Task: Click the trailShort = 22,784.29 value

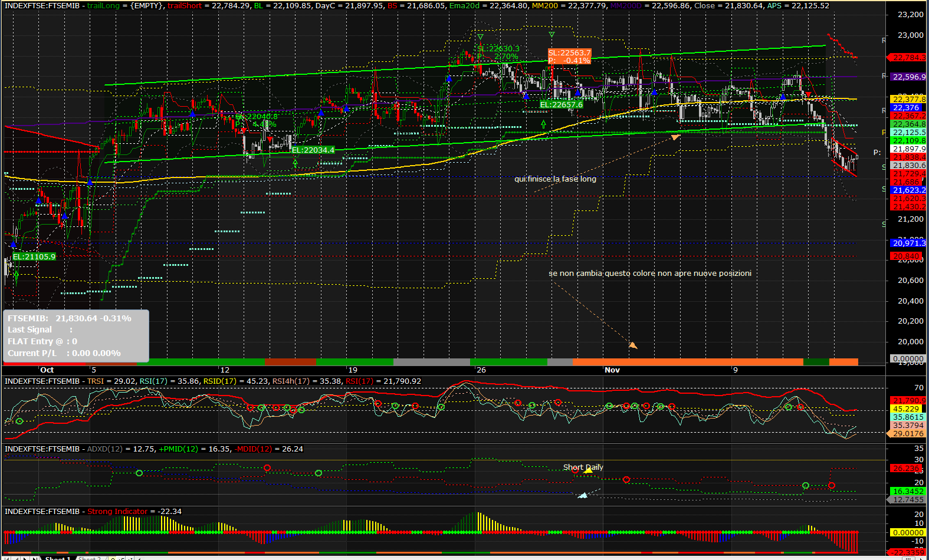Action: point(209,5)
